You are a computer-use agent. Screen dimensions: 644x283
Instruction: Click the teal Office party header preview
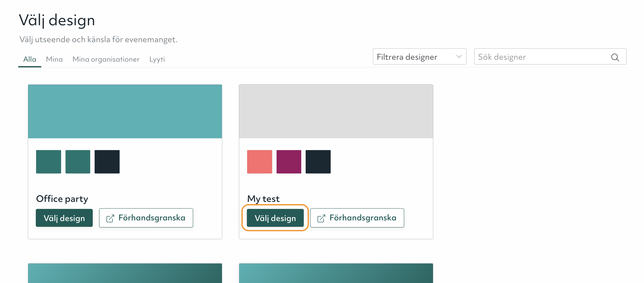[x=125, y=111]
